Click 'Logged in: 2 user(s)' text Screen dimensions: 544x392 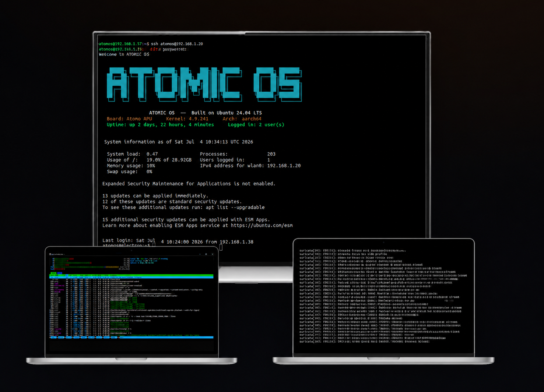coord(256,125)
